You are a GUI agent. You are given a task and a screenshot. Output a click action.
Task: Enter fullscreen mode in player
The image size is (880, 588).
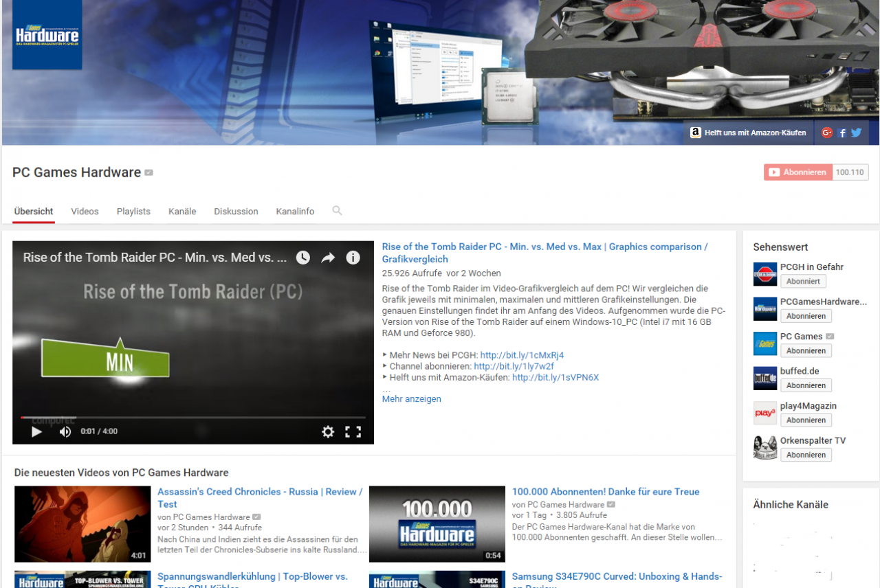pyautogui.click(x=353, y=431)
